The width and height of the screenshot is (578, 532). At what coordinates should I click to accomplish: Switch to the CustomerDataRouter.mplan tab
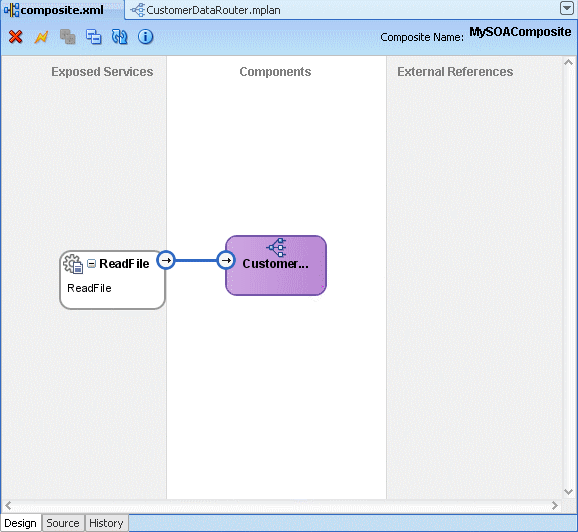(x=206, y=10)
